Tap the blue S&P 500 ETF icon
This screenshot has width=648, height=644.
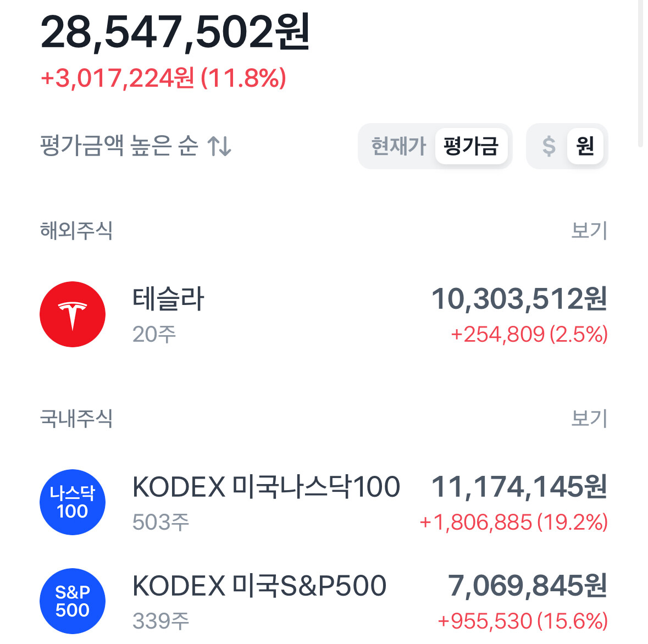tap(73, 601)
